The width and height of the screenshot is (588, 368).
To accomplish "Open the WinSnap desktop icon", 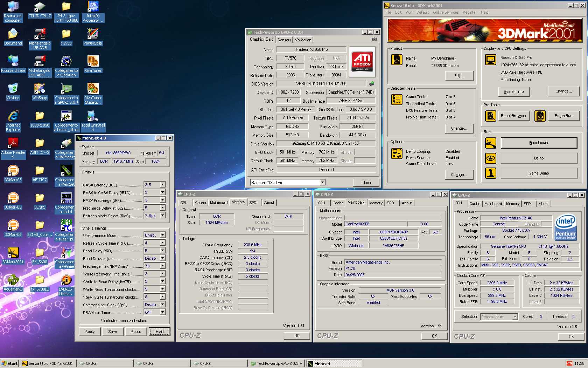I will coord(40,91).
